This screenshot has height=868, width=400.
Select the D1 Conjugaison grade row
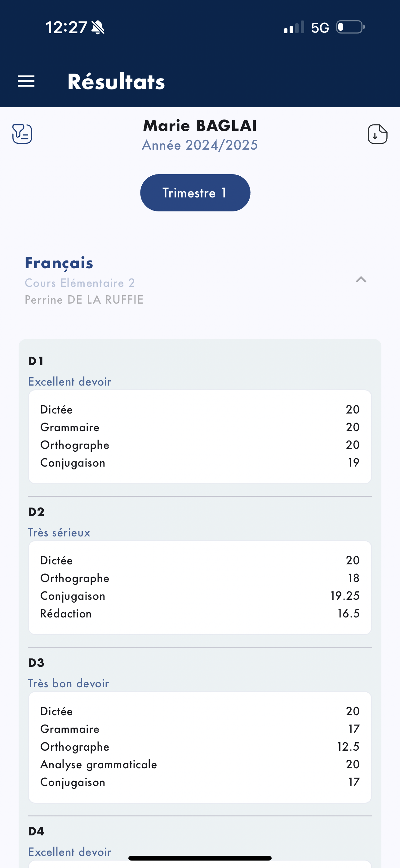(200, 463)
